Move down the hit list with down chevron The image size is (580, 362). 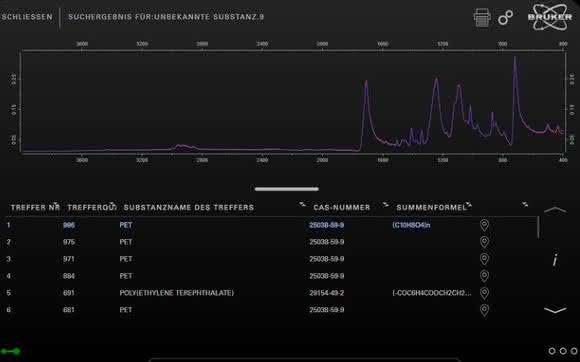(555, 310)
